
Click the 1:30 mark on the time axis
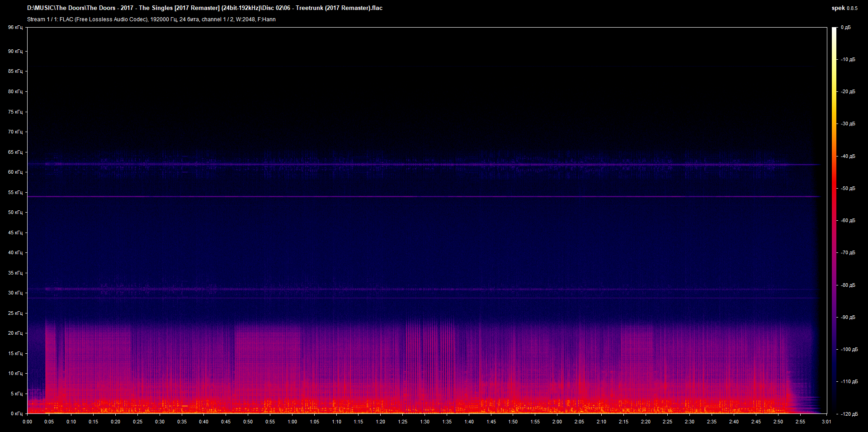coord(425,422)
